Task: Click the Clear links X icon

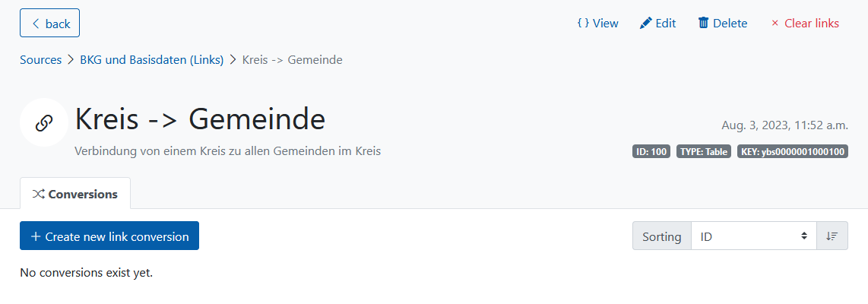Action: click(775, 24)
